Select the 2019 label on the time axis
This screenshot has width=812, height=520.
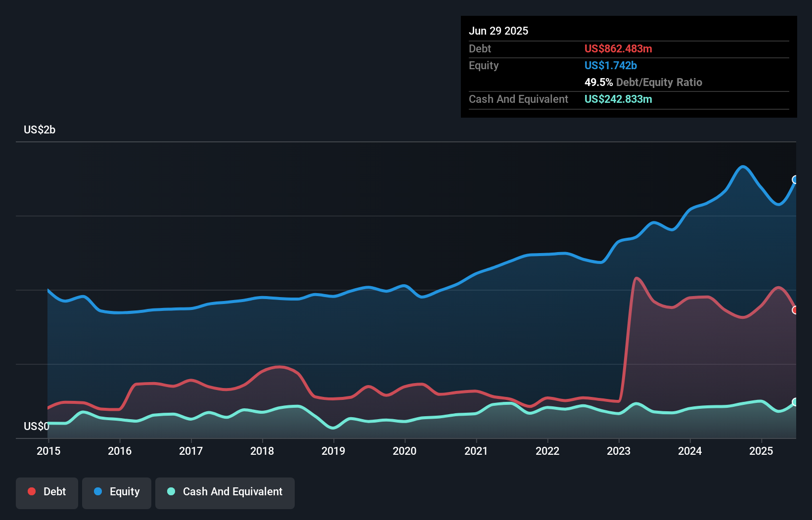click(x=333, y=451)
